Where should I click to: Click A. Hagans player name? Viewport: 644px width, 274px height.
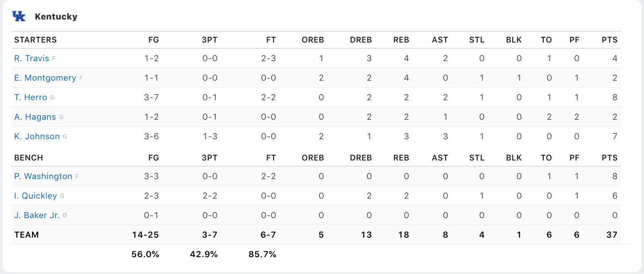tap(35, 117)
